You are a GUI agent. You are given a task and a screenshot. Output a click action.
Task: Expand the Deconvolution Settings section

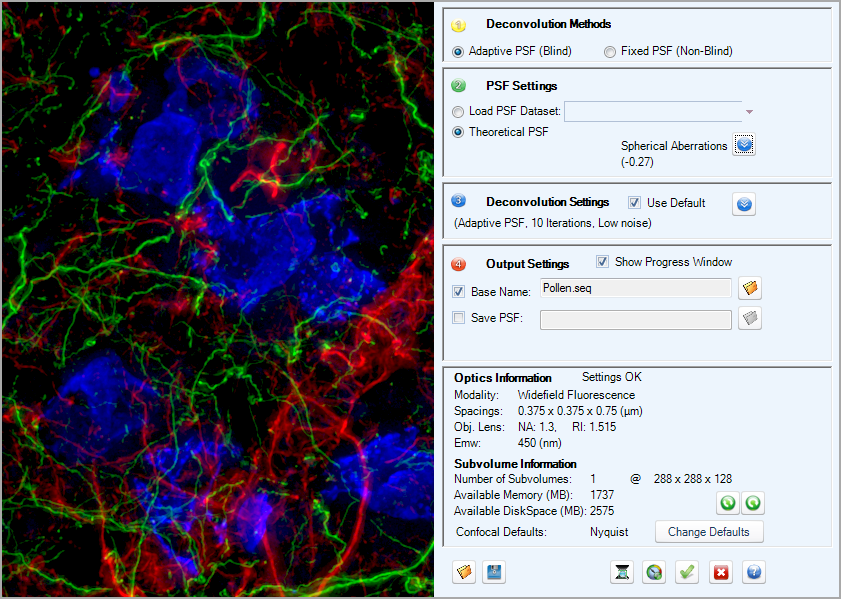pos(744,204)
